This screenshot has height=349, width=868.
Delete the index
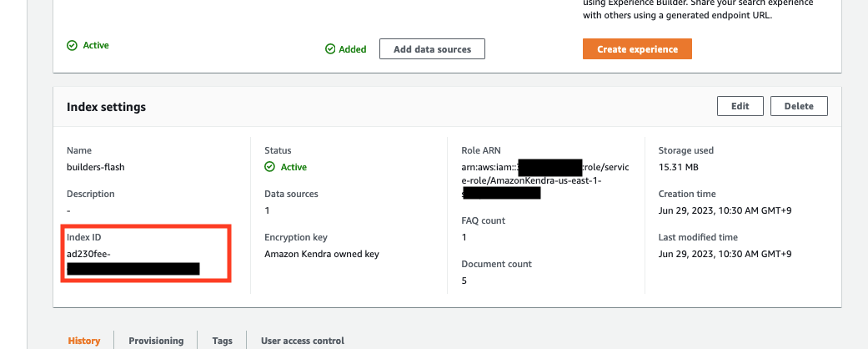pyautogui.click(x=799, y=106)
